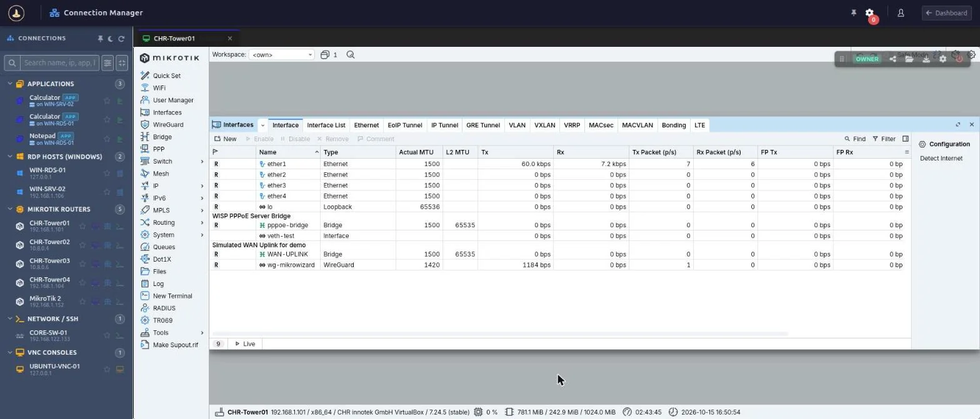Open Queues in sidebar menu

(x=164, y=247)
